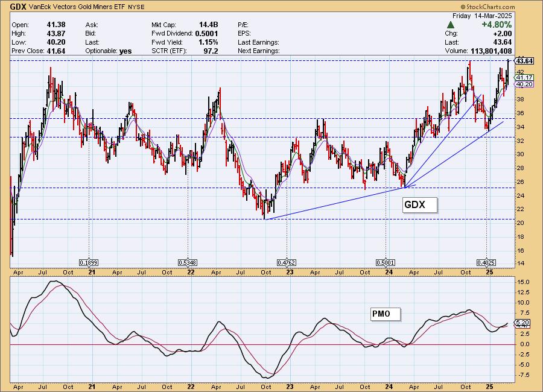543x392 pixels.
Task: Click the 'P/E:' label
Action: pos(243,25)
